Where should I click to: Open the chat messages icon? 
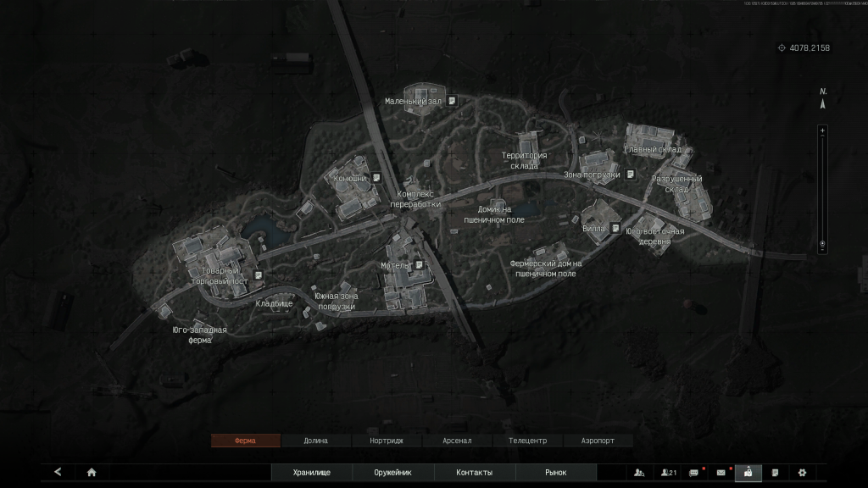pos(695,472)
